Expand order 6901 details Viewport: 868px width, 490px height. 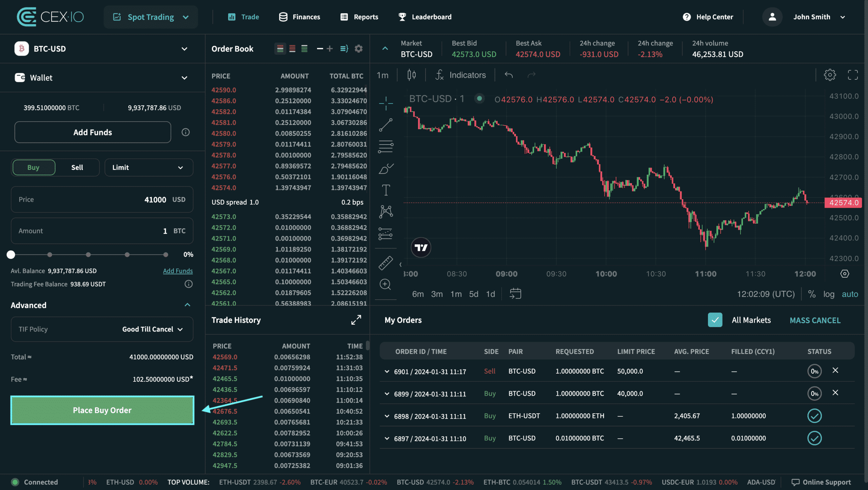(x=387, y=371)
